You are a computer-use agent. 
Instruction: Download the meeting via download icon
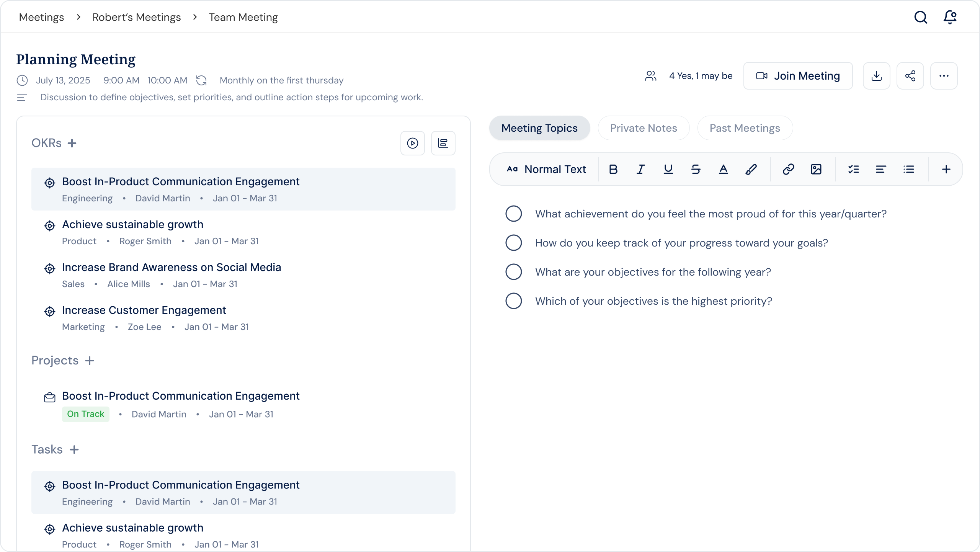click(x=876, y=76)
